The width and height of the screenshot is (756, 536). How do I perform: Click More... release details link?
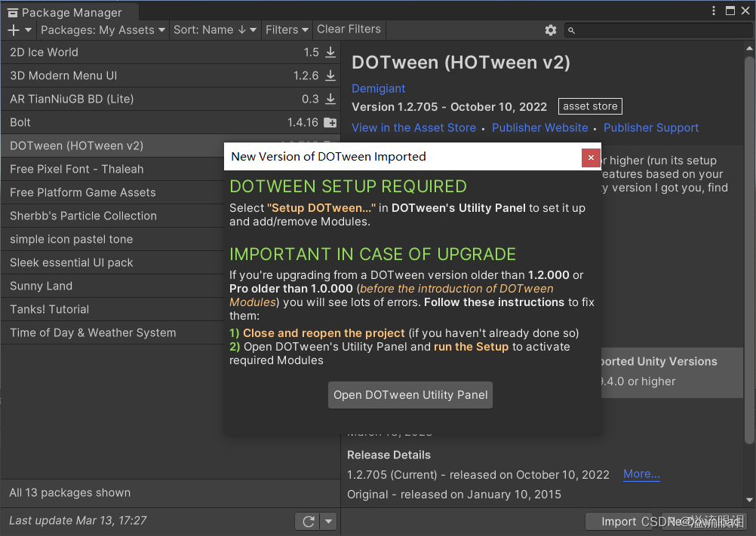coord(641,474)
